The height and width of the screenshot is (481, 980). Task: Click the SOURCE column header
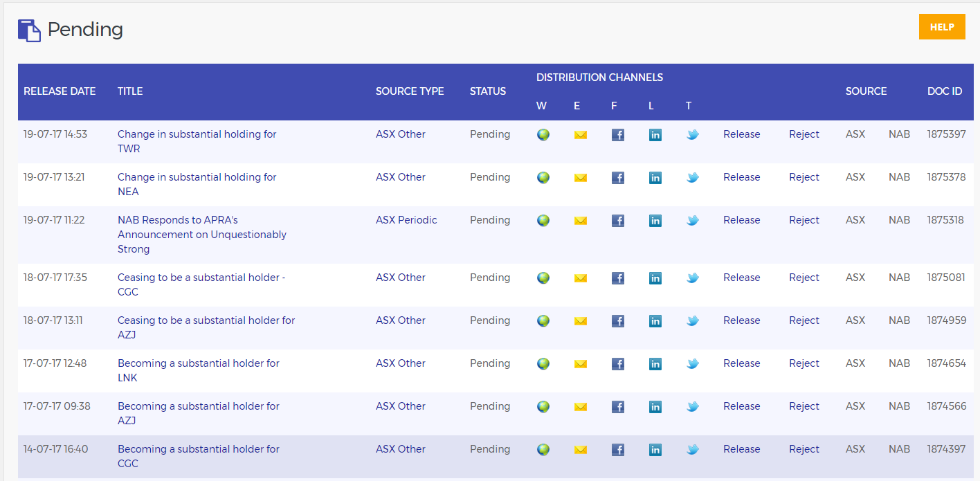point(866,91)
